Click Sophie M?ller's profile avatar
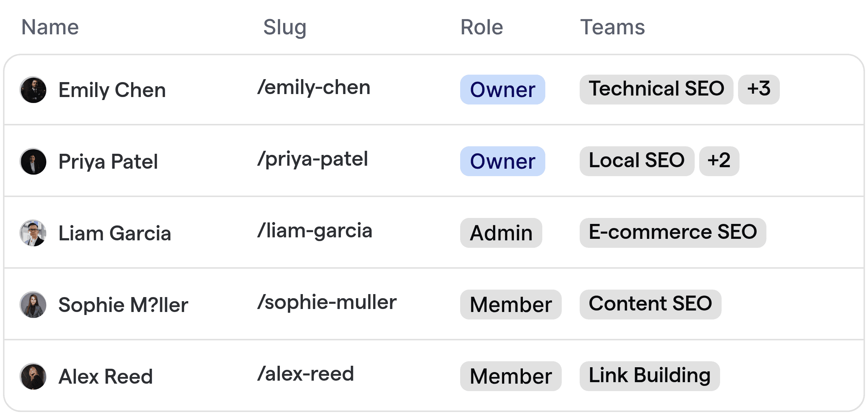The image size is (868, 415). (33, 305)
